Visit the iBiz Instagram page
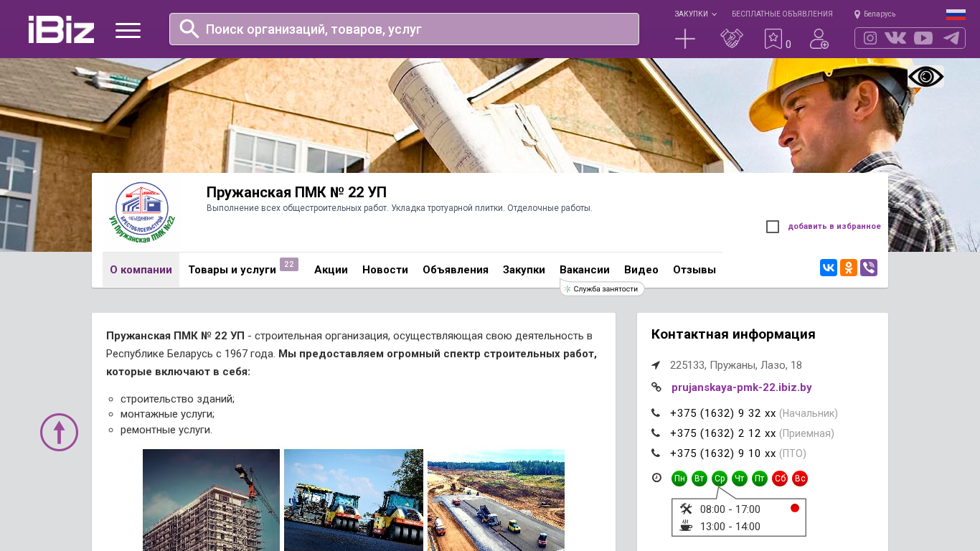The width and height of the screenshot is (980, 551). click(x=870, y=38)
